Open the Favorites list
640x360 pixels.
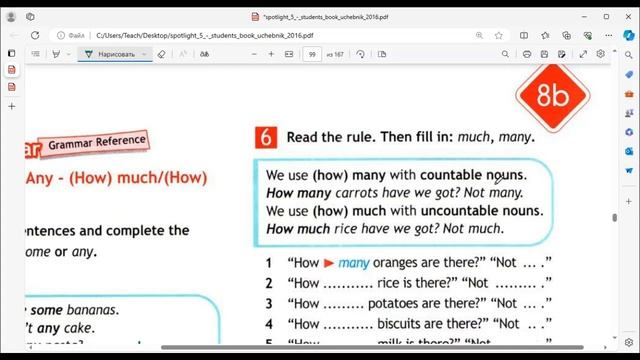[x=545, y=36]
